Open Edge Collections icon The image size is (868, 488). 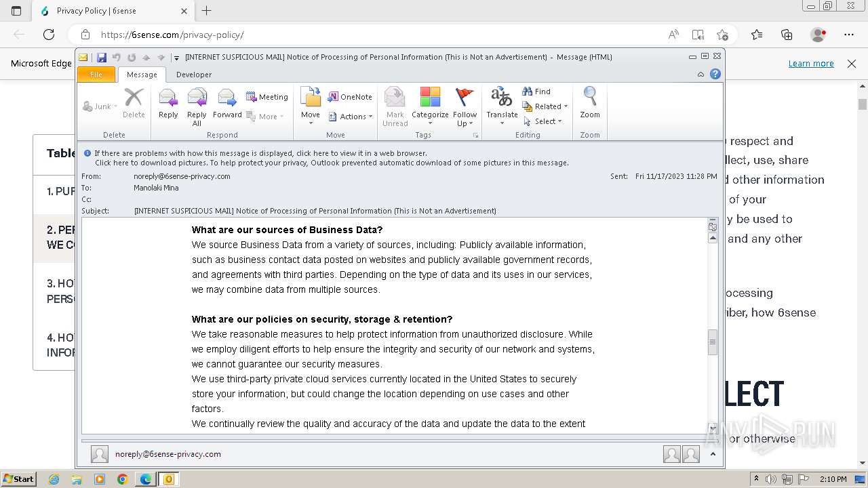[x=787, y=35]
